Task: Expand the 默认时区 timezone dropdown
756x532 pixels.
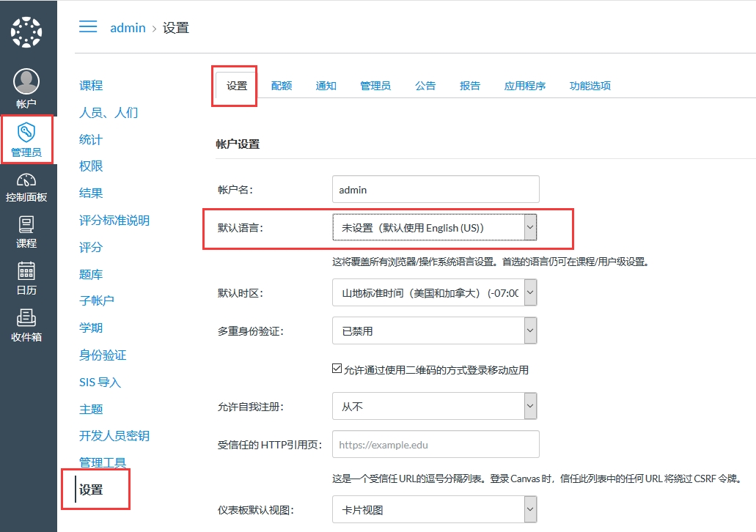Action: (x=435, y=293)
